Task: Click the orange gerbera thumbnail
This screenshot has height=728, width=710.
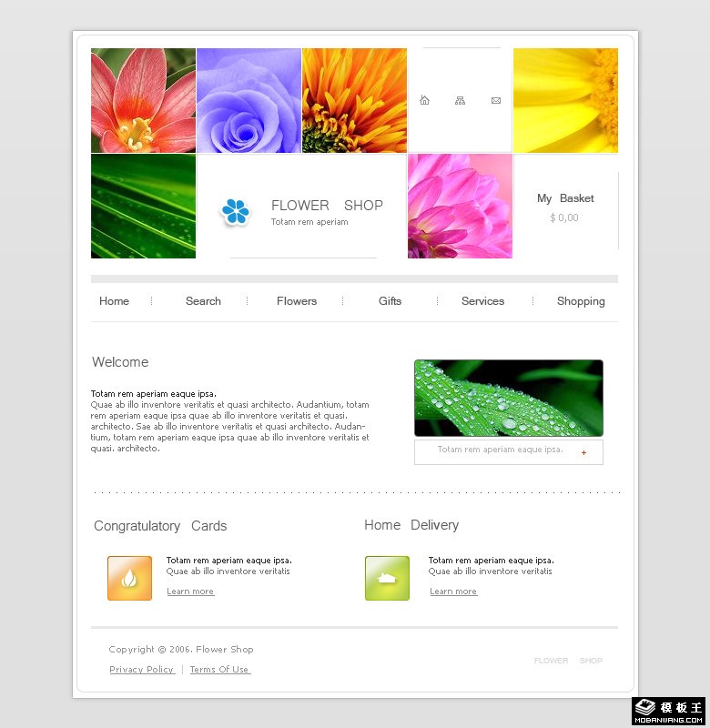Action: click(354, 100)
